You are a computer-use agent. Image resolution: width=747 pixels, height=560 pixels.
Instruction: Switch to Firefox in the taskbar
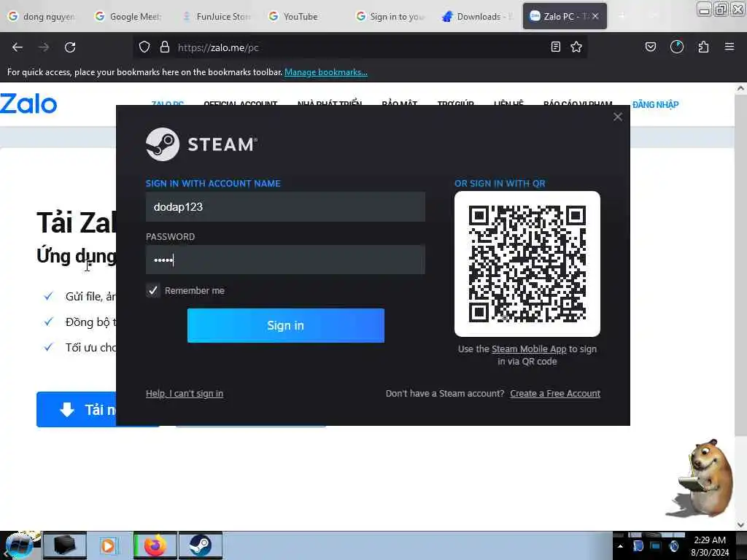(x=155, y=545)
